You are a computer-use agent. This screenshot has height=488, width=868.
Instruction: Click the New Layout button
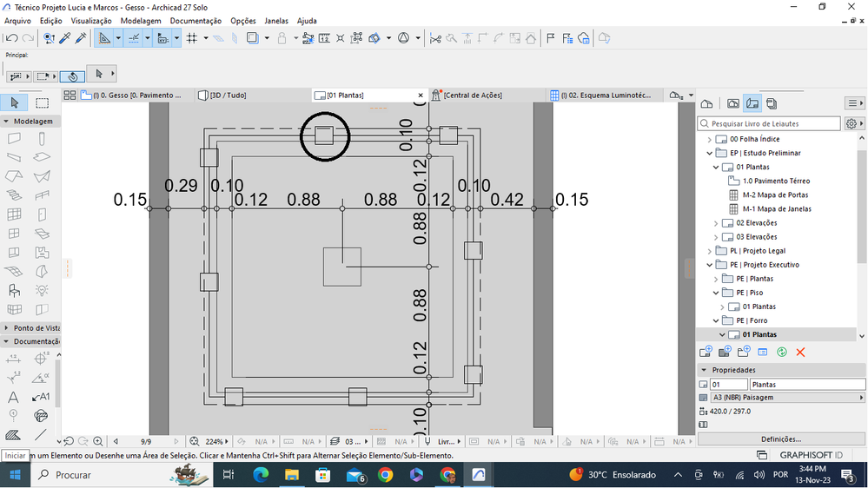click(x=706, y=352)
